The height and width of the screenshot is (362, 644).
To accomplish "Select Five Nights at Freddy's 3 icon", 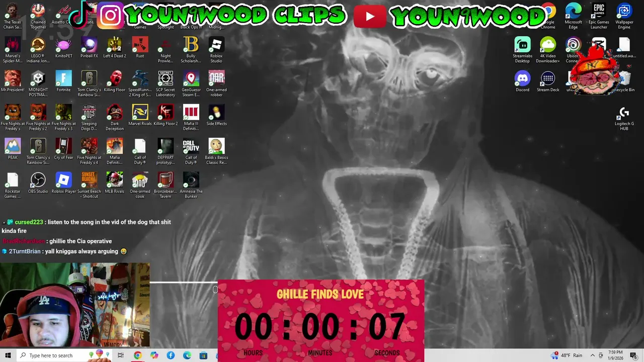I will click(x=63, y=118).
